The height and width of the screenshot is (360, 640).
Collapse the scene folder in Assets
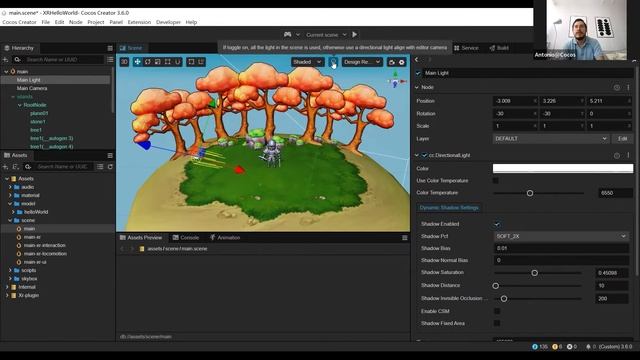pos(10,220)
